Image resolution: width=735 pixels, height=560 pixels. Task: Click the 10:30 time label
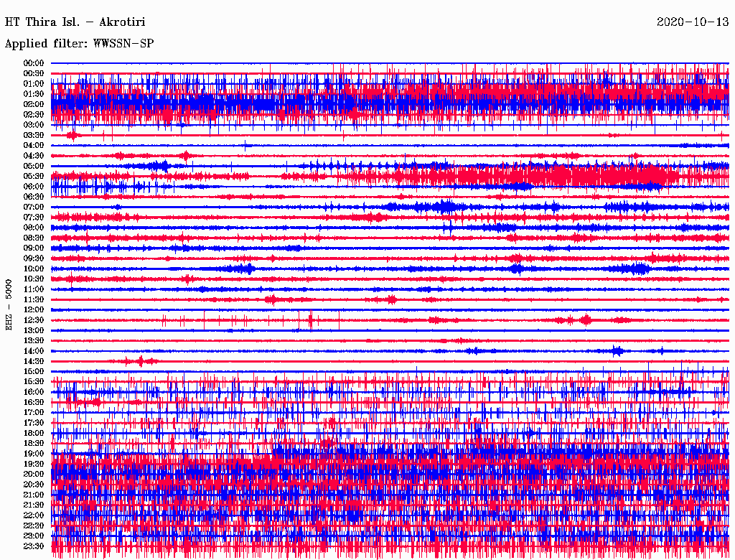[34, 279]
